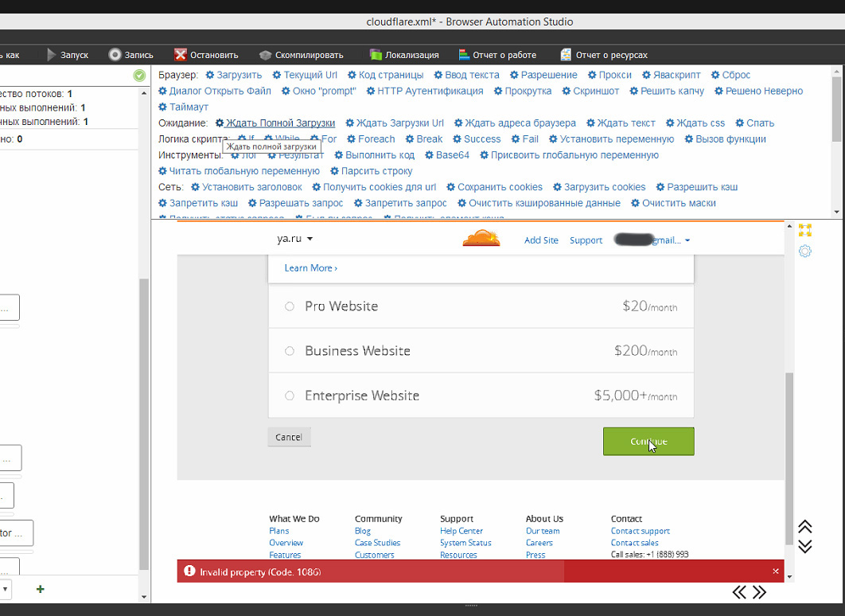
Task: Add the Fail logic action
Action: click(x=525, y=139)
